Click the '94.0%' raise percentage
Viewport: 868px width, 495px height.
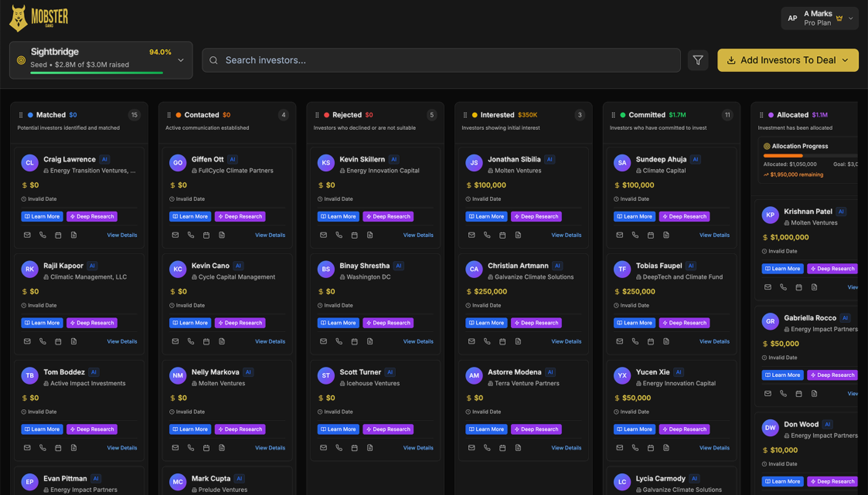tap(160, 52)
